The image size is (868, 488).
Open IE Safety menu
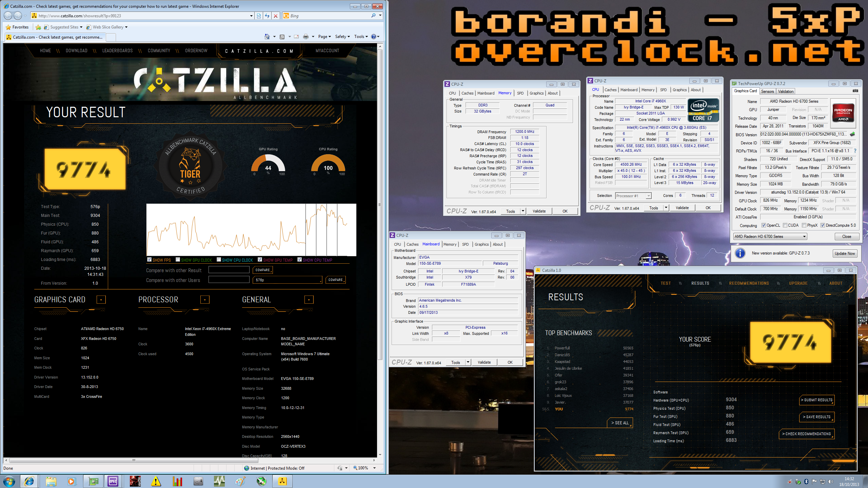point(342,37)
